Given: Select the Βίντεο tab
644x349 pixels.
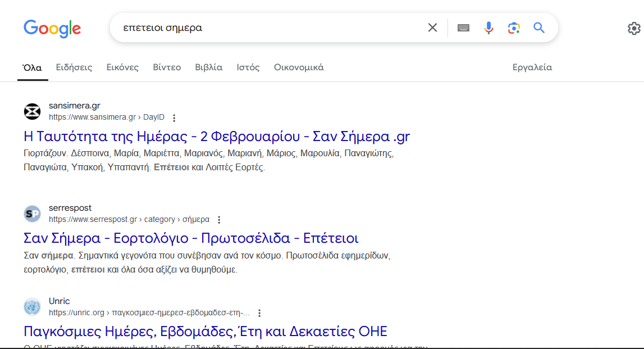Looking at the screenshot, I should [167, 67].
